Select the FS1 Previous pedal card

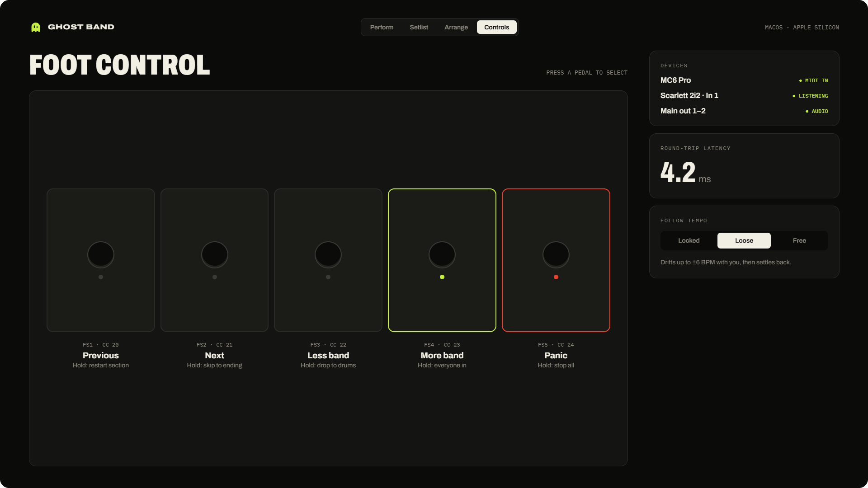point(101,260)
